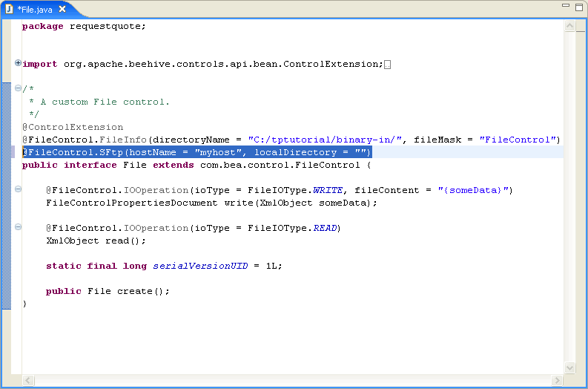Click the 'localDirectory' attribute
This screenshot has height=389, width=588.
coord(296,152)
